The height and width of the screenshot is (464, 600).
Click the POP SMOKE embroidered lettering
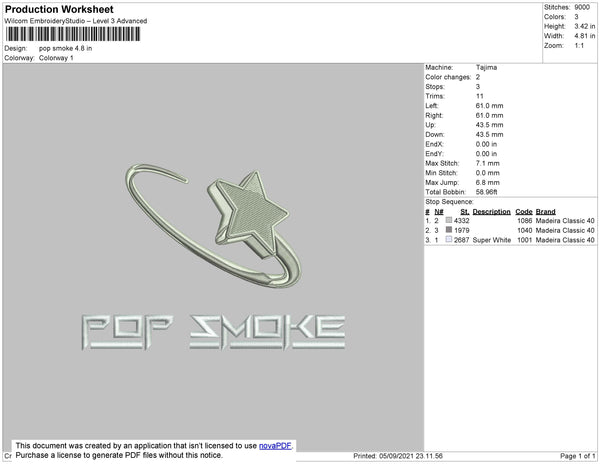[214, 332]
